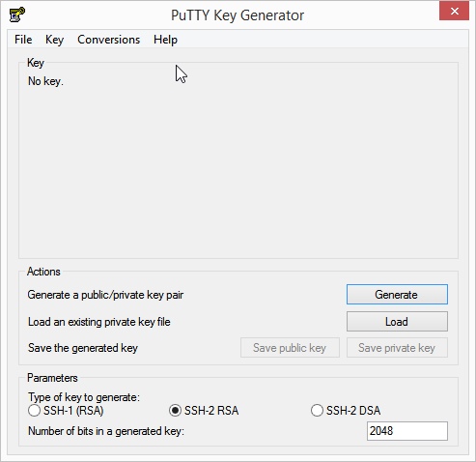Click the number of bits input field
This screenshot has width=476, height=462.
pos(407,431)
